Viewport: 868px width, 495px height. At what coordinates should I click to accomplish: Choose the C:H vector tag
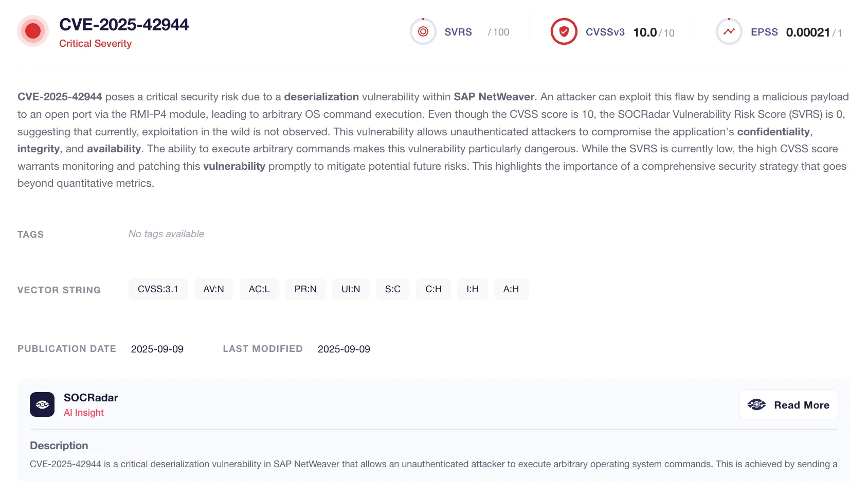[433, 289]
